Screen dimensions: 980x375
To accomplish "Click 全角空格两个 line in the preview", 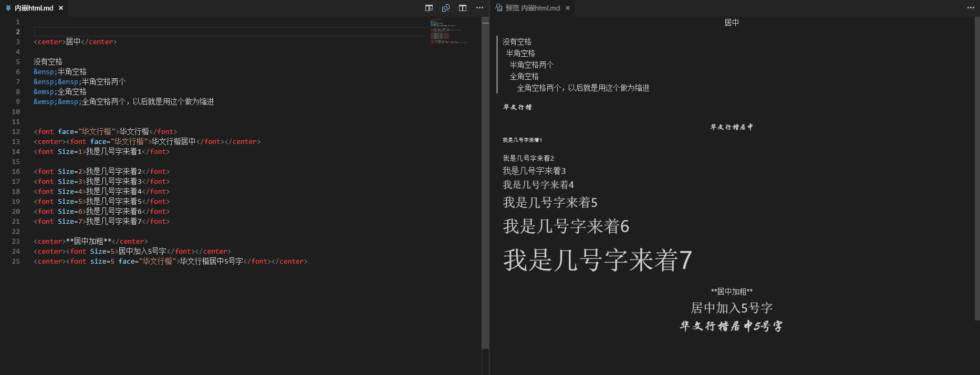I will [x=583, y=88].
